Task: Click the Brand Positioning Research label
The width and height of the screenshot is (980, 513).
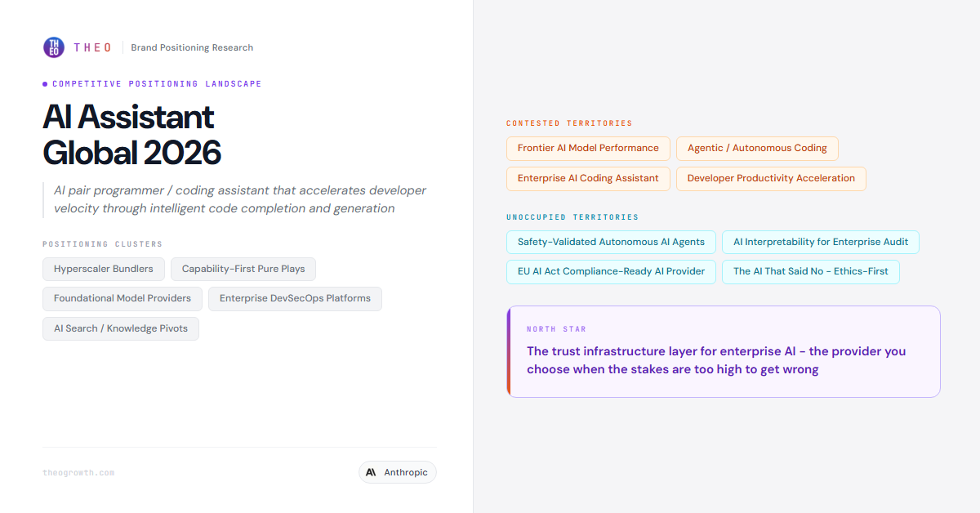Action: (x=192, y=47)
